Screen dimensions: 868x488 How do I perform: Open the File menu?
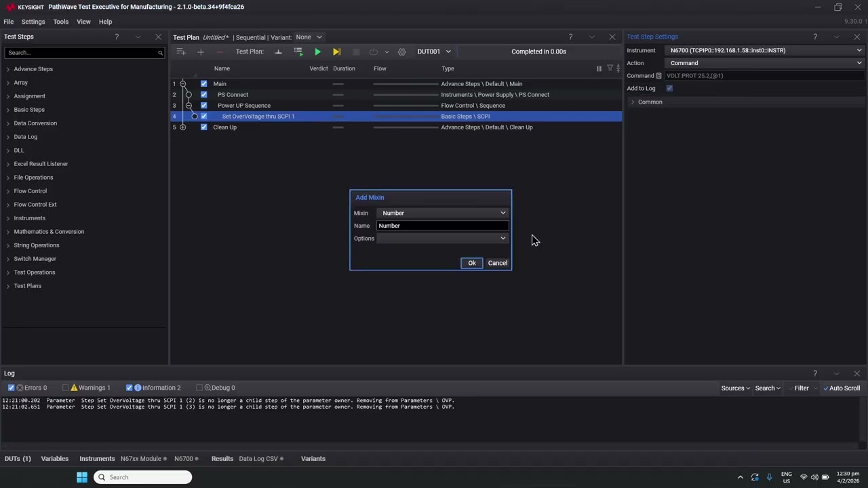(9, 22)
